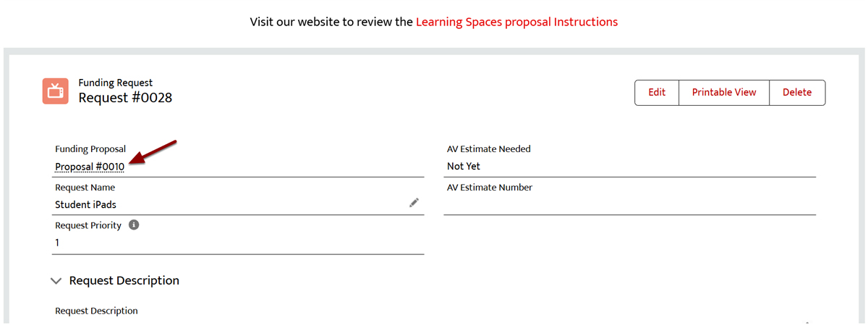The image size is (868, 326).
Task: Click the pencil icon beside Student iPads
Action: coord(414,203)
